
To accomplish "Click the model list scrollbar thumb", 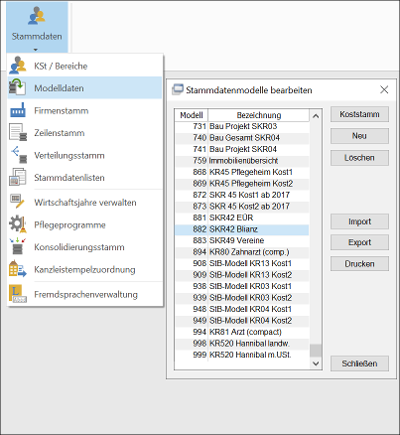I will pyautogui.click(x=316, y=350).
